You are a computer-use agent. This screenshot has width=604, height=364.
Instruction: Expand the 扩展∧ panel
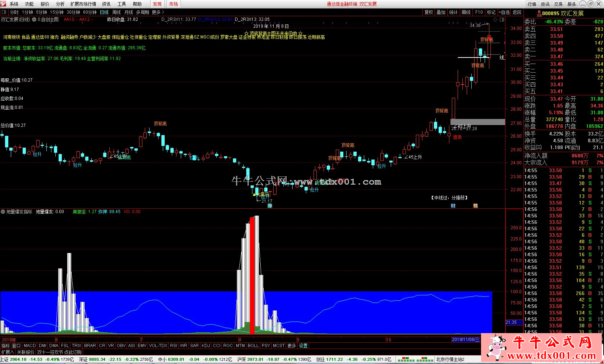pyautogui.click(x=7, y=352)
